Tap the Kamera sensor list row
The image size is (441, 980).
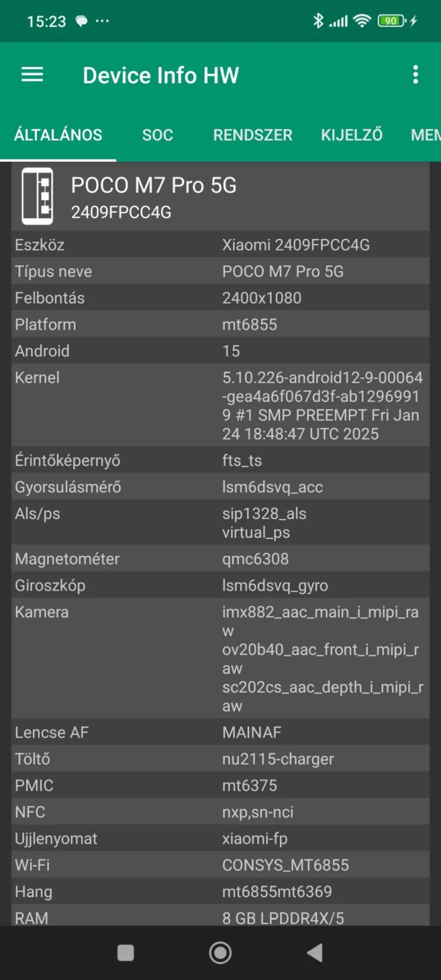tap(220, 659)
